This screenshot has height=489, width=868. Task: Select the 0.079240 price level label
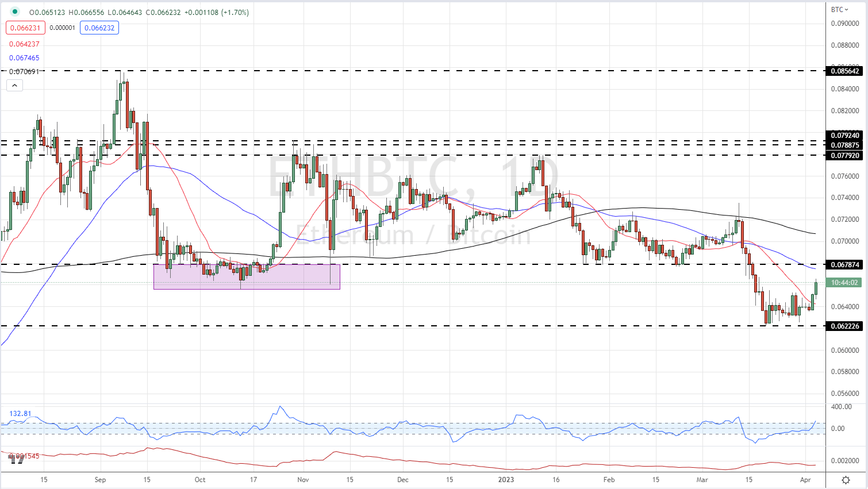pos(845,136)
